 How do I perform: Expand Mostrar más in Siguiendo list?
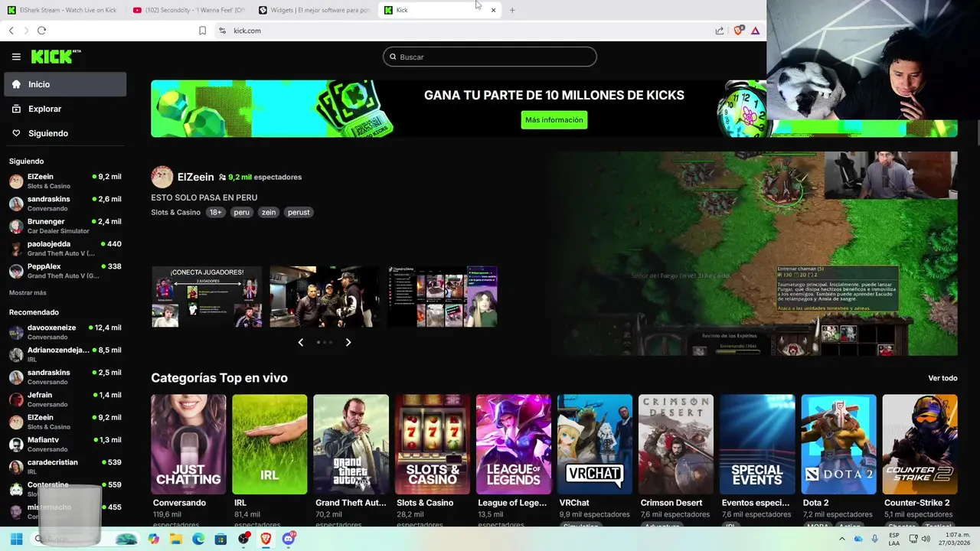point(28,292)
